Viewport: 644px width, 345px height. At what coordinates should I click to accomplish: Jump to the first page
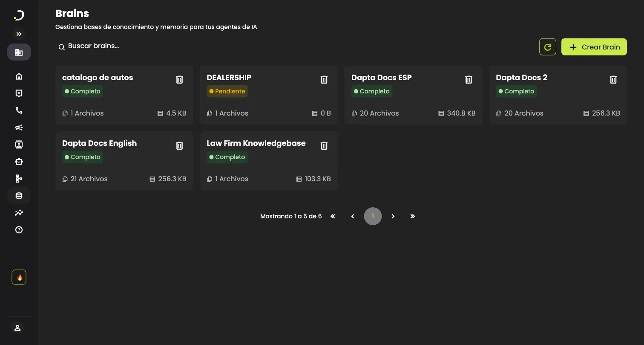coord(333,216)
